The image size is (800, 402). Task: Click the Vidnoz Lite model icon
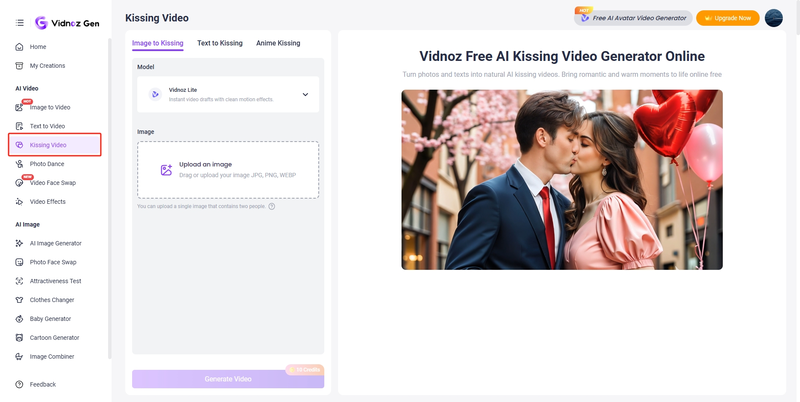point(155,94)
